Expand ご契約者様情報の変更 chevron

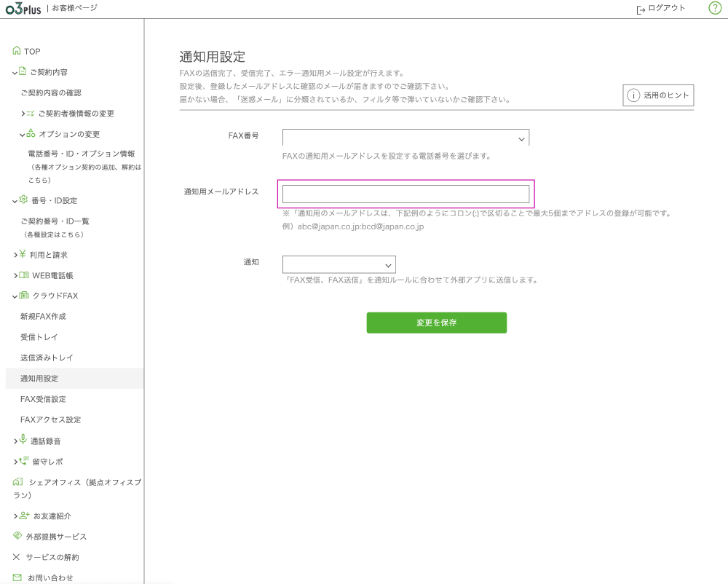point(23,114)
